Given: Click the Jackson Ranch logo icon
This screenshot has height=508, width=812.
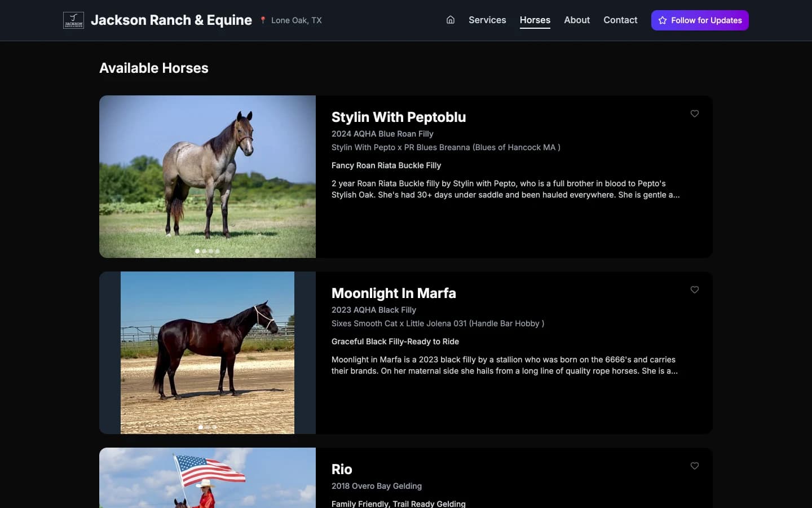Looking at the screenshot, I should tap(73, 20).
